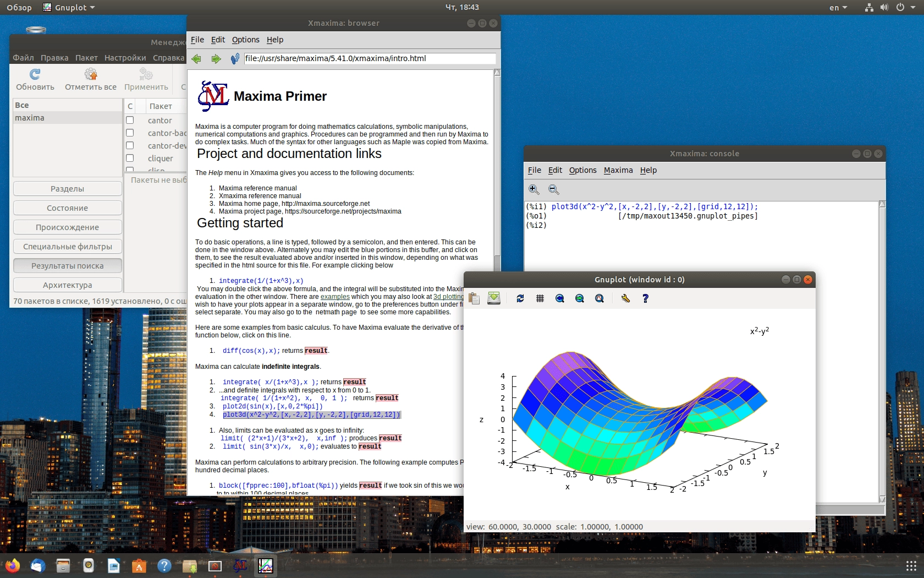
Task: Show applications grid in the dock
Action: click(x=911, y=565)
